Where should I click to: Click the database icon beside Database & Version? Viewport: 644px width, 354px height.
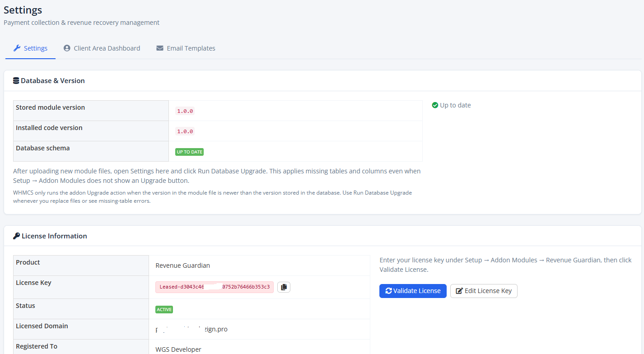pyautogui.click(x=16, y=81)
